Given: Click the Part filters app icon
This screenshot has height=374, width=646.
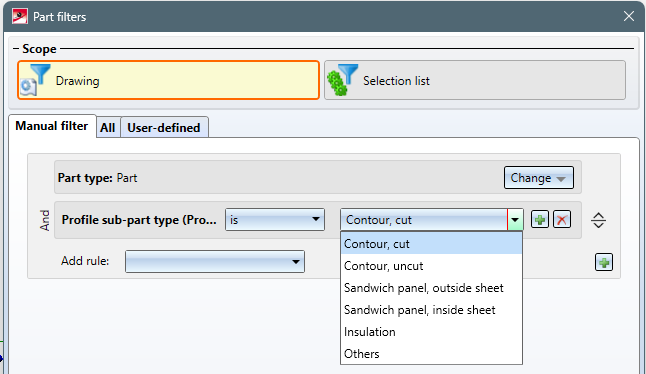Looking at the screenshot, I should 20,16.
